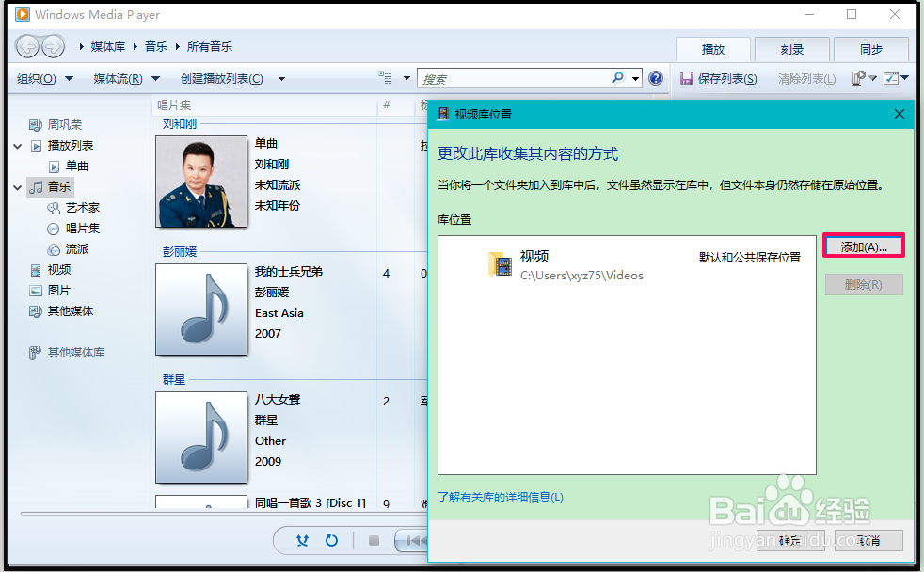Select the 八大女聲 album thumbnail
The width and height of the screenshot is (924, 572).
[201, 437]
